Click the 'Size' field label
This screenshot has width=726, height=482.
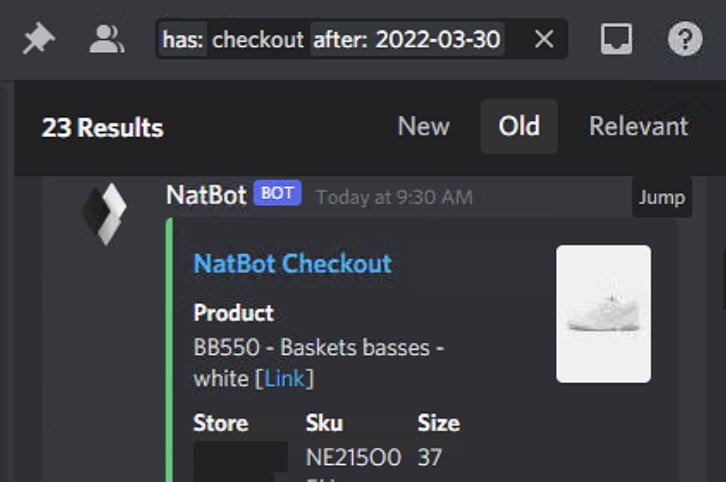tap(438, 423)
